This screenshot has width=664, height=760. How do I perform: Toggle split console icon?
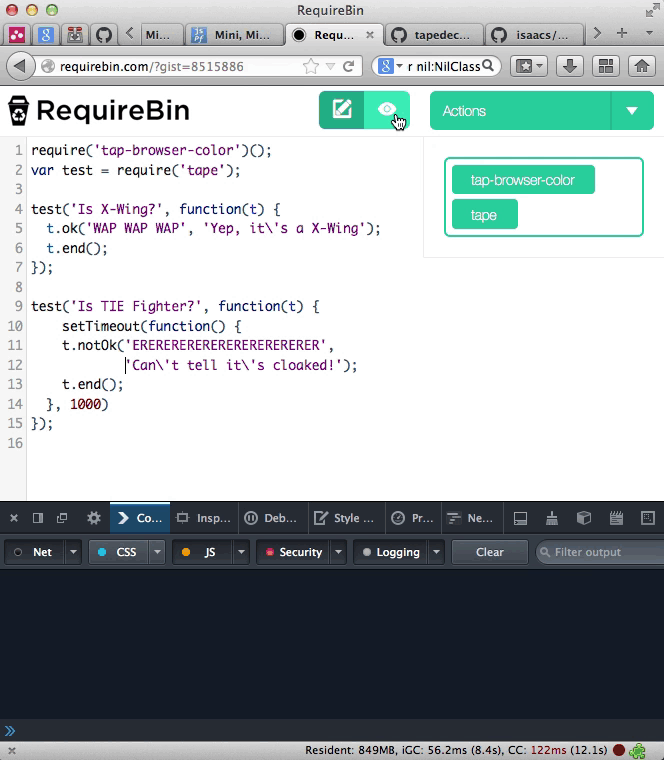coord(520,518)
